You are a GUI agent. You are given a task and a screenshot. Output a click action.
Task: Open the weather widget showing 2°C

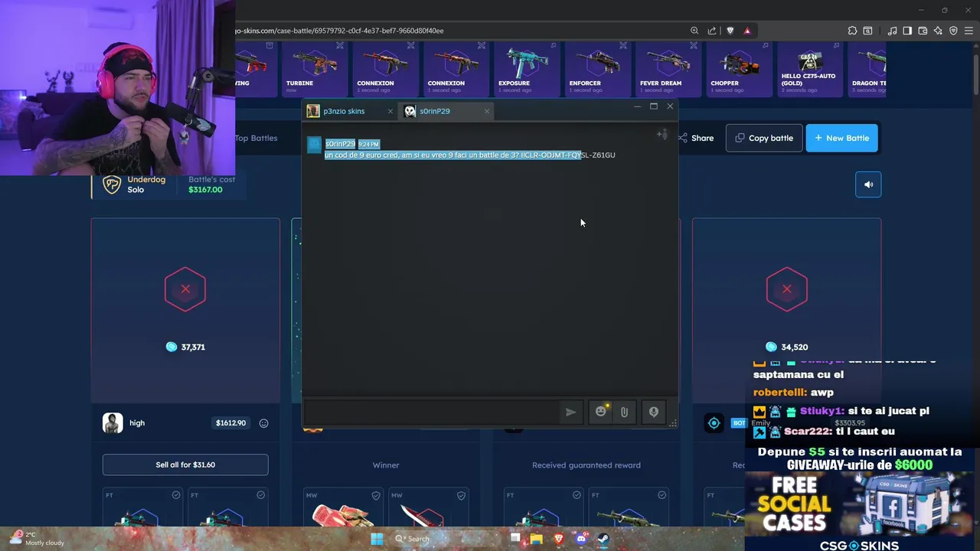37,539
